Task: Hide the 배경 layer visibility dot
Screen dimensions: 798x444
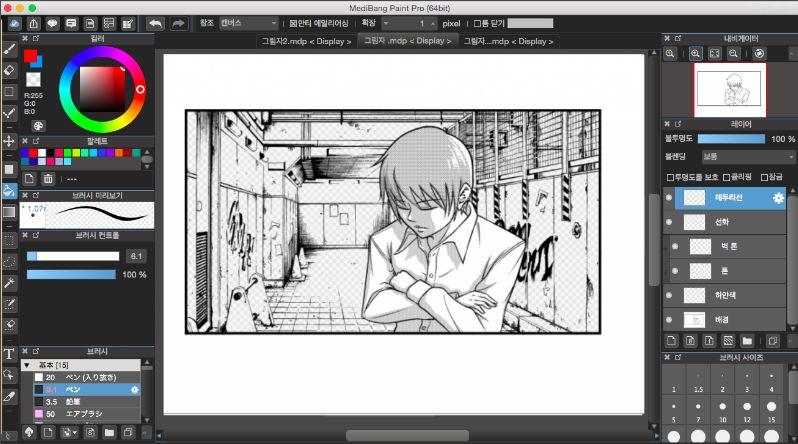Action: coord(669,320)
